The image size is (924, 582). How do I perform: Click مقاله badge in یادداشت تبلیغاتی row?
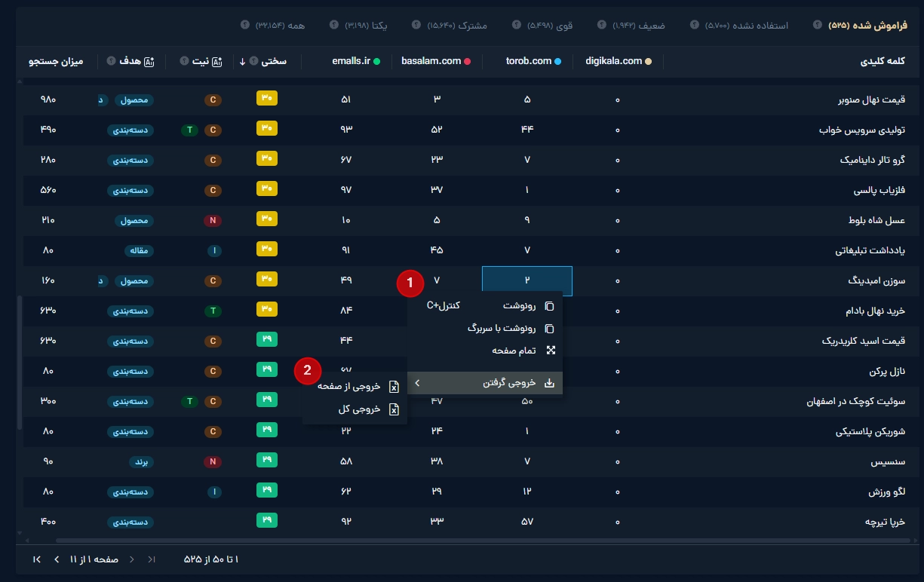coord(140,251)
